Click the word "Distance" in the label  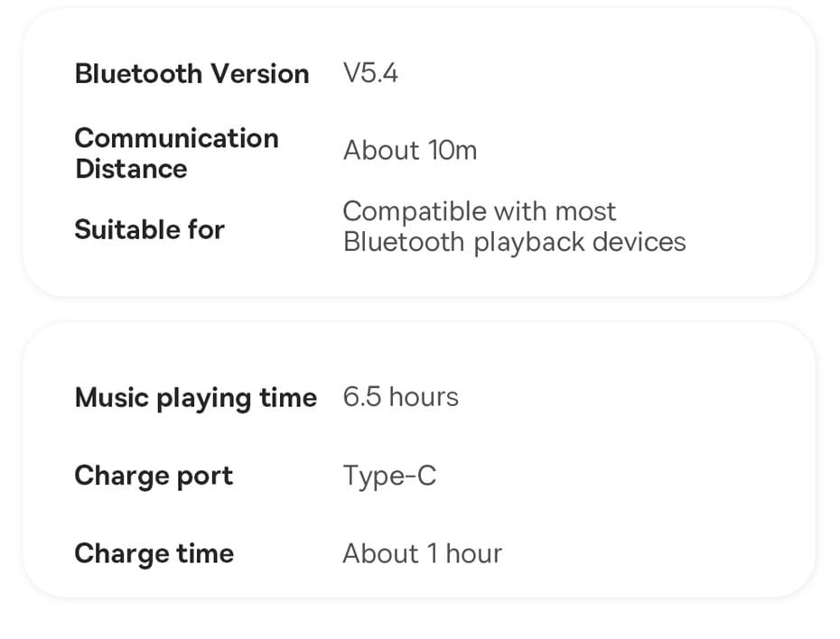click(131, 169)
